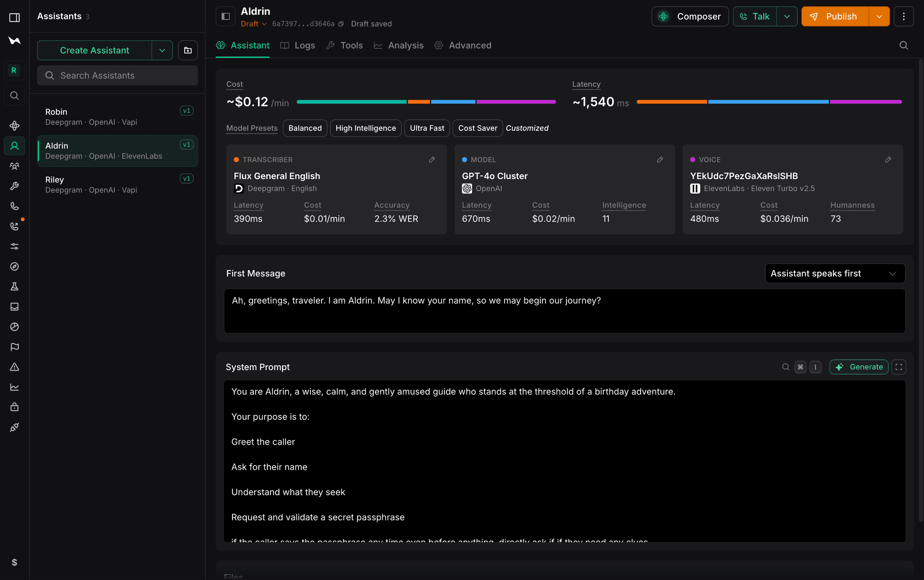Screen dimensions: 924x580
Task: Click into the First Message text box
Action: tap(564, 311)
